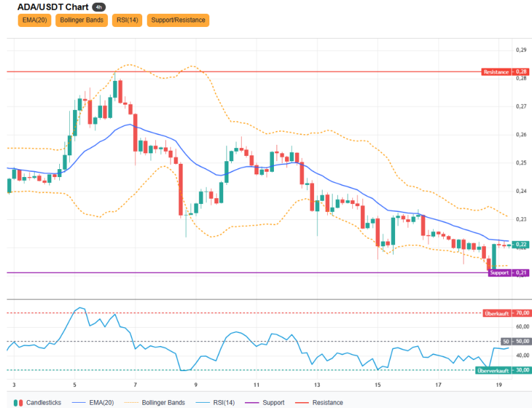Viewport: 532px width, 408px height.
Task: Click the date label 19 on time axis
Action: [499, 385]
